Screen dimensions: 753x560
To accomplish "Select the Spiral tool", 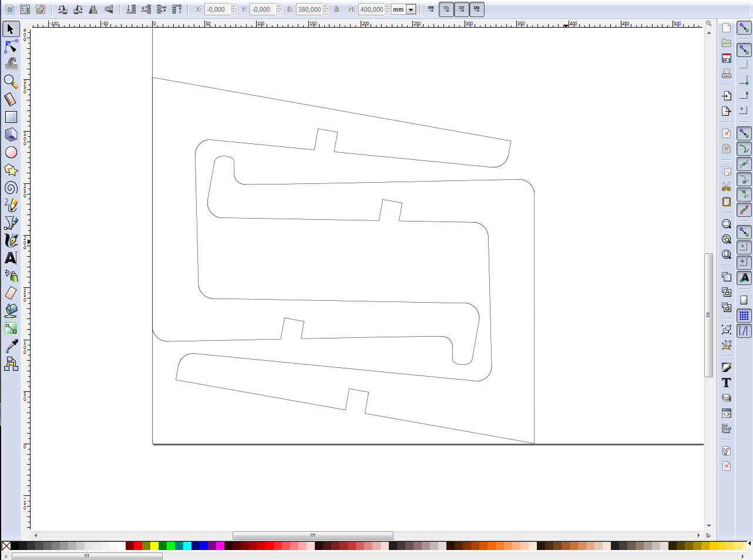I will pyautogui.click(x=11, y=187).
